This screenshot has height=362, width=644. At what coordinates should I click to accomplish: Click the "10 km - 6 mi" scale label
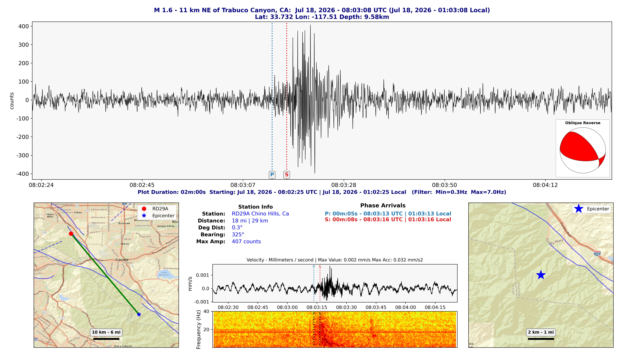click(106, 332)
